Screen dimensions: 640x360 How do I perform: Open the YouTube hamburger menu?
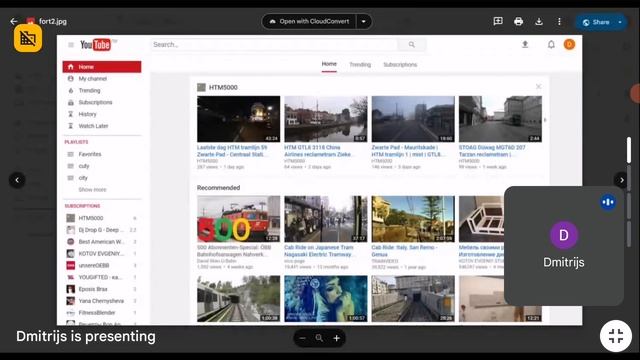click(x=71, y=44)
